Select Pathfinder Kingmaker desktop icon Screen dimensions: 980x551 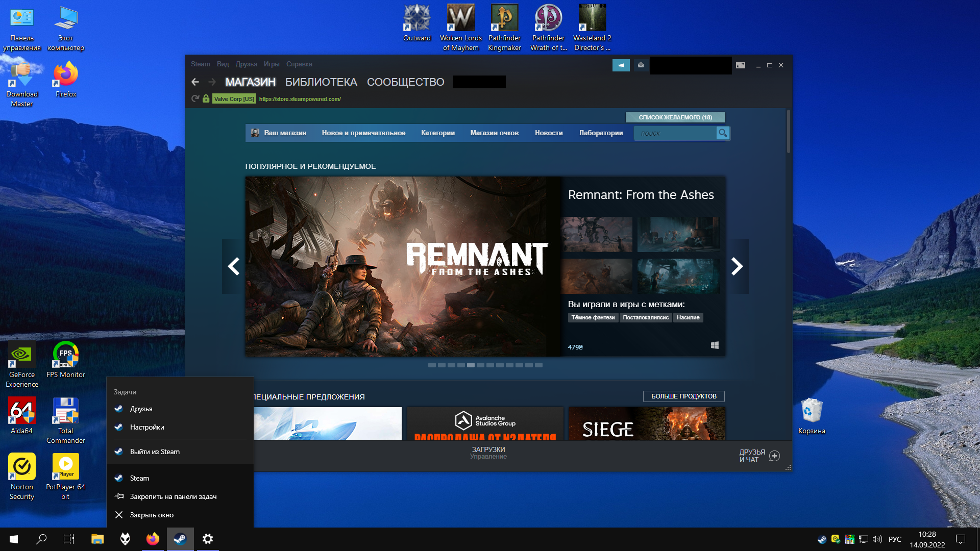click(x=504, y=28)
